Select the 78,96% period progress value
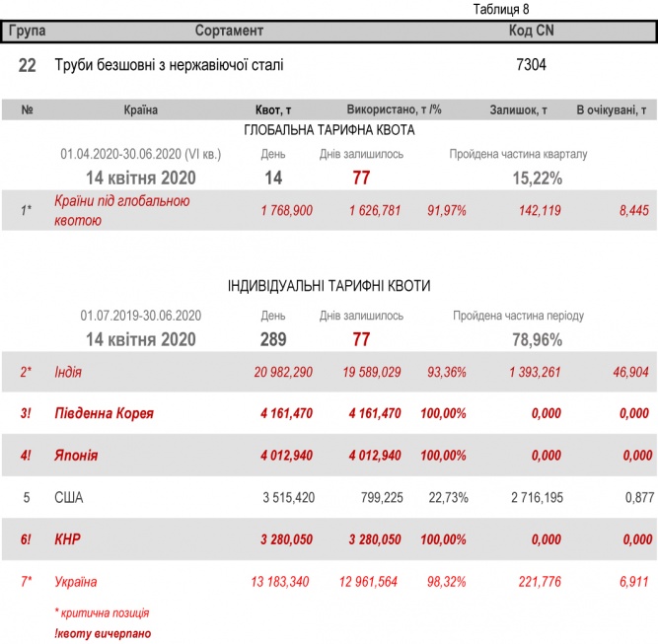The height and width of the screenshot is (644, 658). pyautogui.click(x=538, y=339)
